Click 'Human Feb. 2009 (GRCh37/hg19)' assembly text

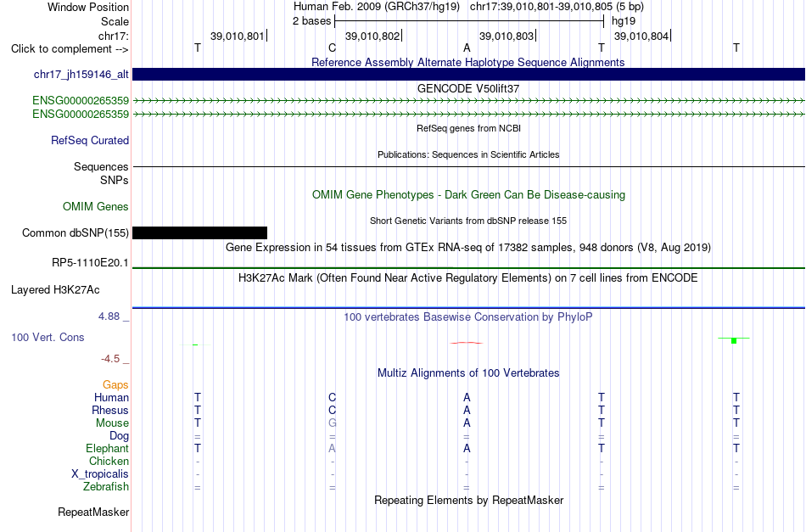(x=376, y=7)
